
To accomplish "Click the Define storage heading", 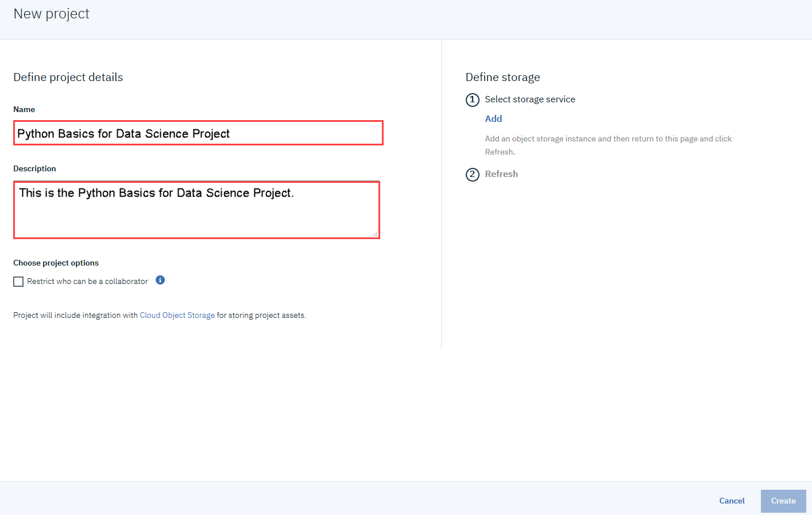I will point(502,78).
